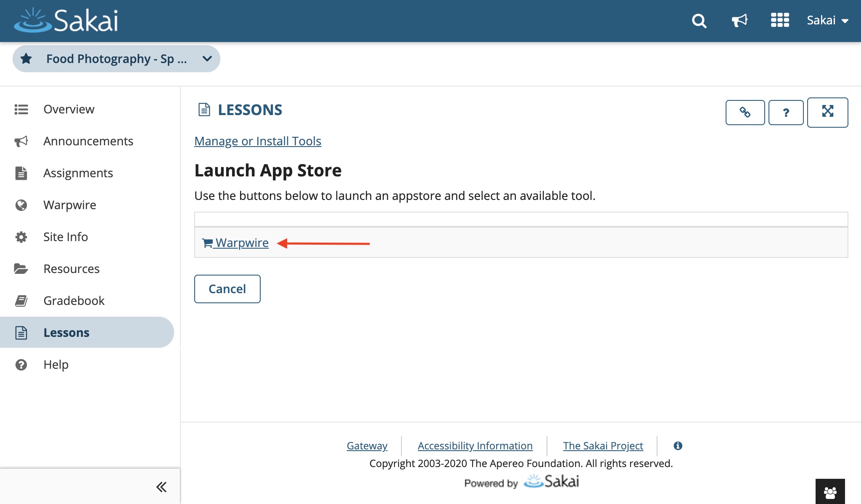Click the Lessons title page icon
The width and height of the screenshot is (861, 504).
(204, 110)
